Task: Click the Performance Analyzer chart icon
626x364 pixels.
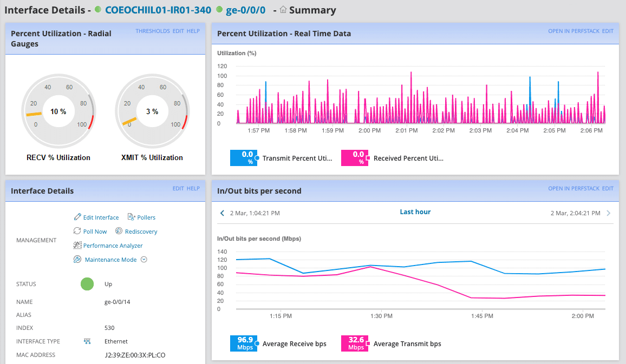Action: click(x=77, y=245)
